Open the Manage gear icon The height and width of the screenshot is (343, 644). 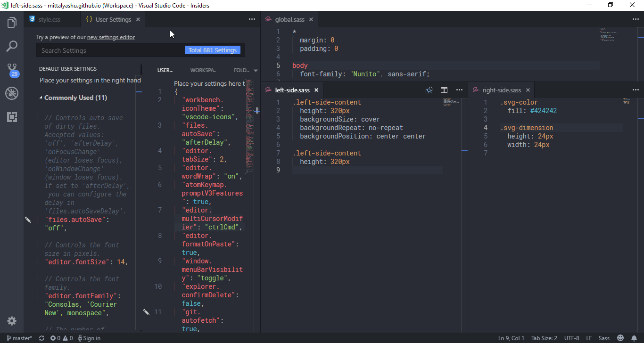(x=12, y=321)
